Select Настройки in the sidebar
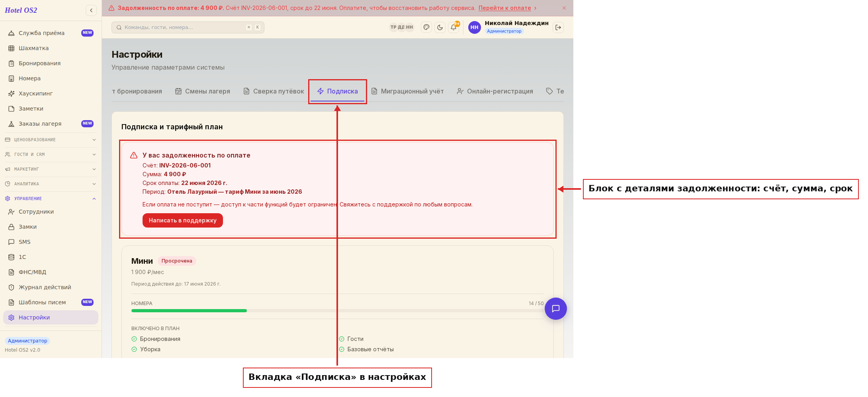Image resolution: width=868 pixels, height=397 pixels. pyautogui.click(x=51, y=317)
